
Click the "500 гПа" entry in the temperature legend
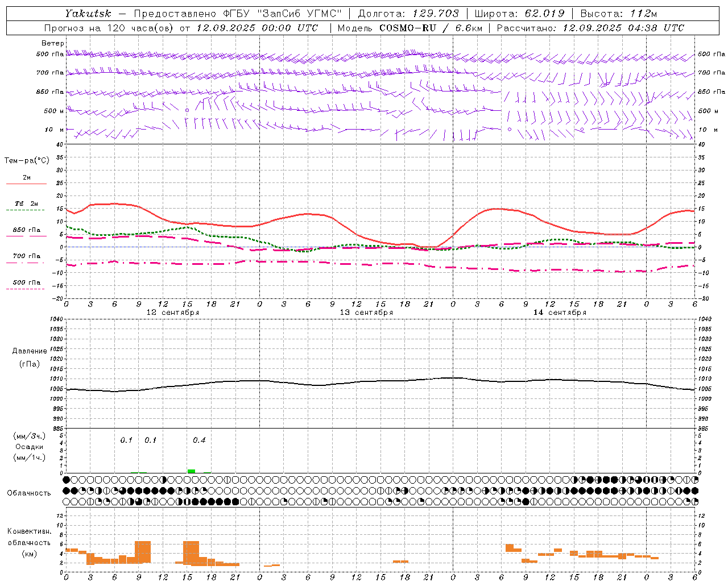coord(27,282)
